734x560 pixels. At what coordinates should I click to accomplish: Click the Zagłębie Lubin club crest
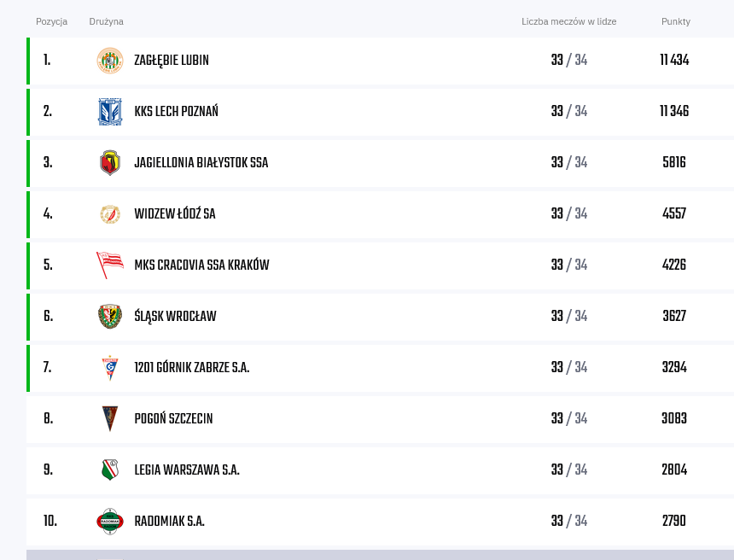pyautogui.click(x=110, y=61)
